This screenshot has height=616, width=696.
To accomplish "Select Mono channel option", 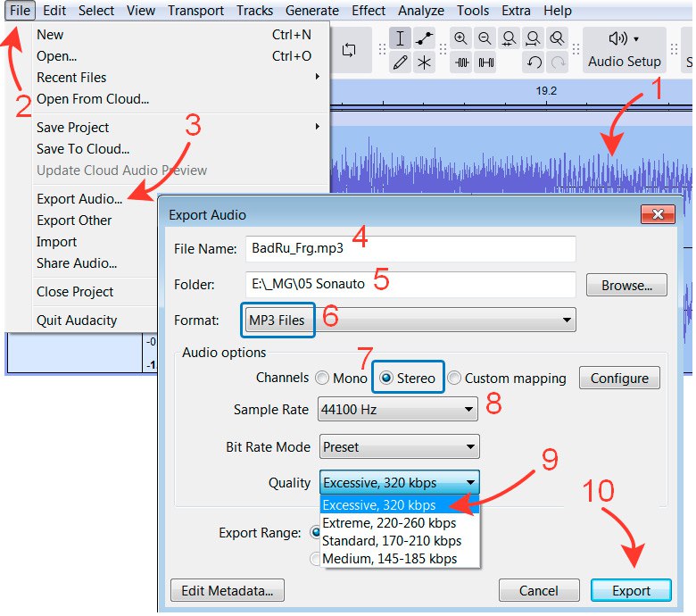I will click(342, 378).
